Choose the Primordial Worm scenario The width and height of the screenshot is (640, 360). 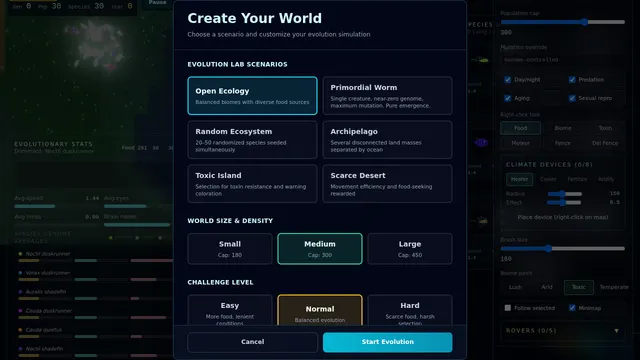coord(387,96)
